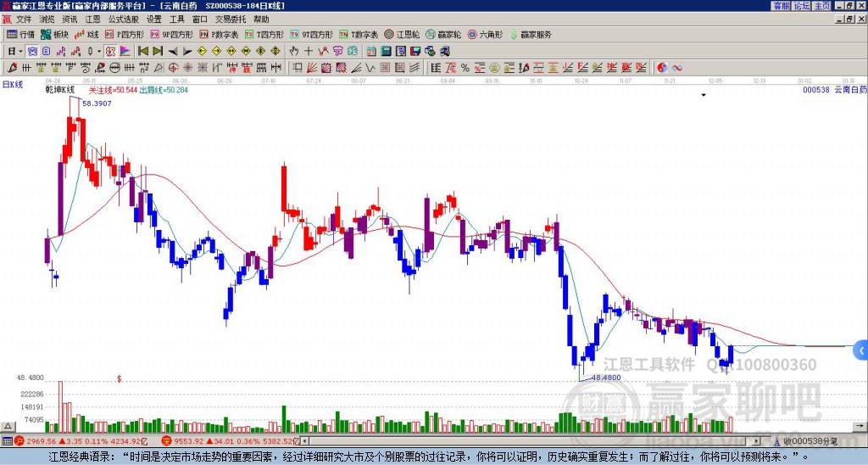Click the 出局线=50.284 label
868x465 pixels.
click(164, 89)
